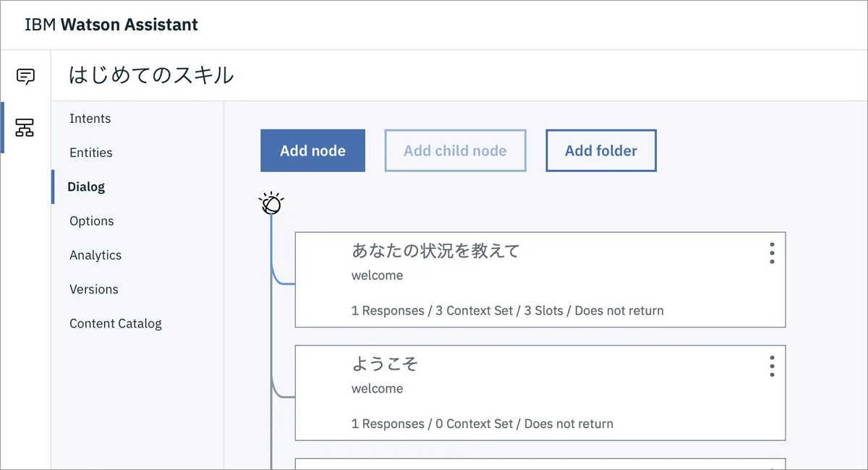Click the はじめてのスキル skill title
868x470 pixels.
tap(151, 74)
